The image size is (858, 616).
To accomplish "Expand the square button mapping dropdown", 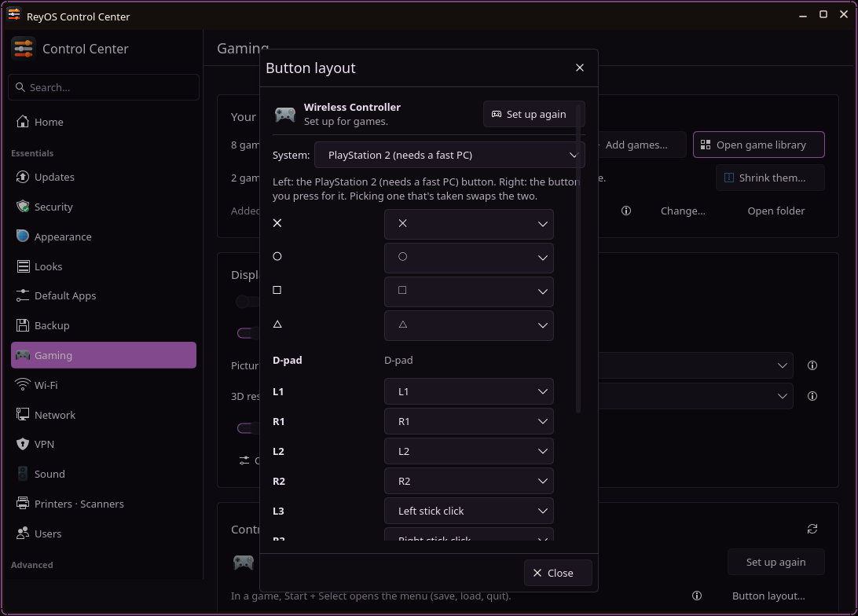I will 468,291.
